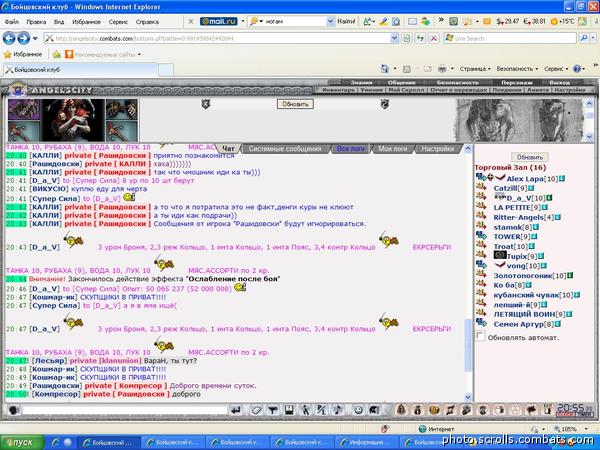Select the Чат tab
The width and height of the screenshot is (600, 450).
pyautogui.click(x=228, y=148)
